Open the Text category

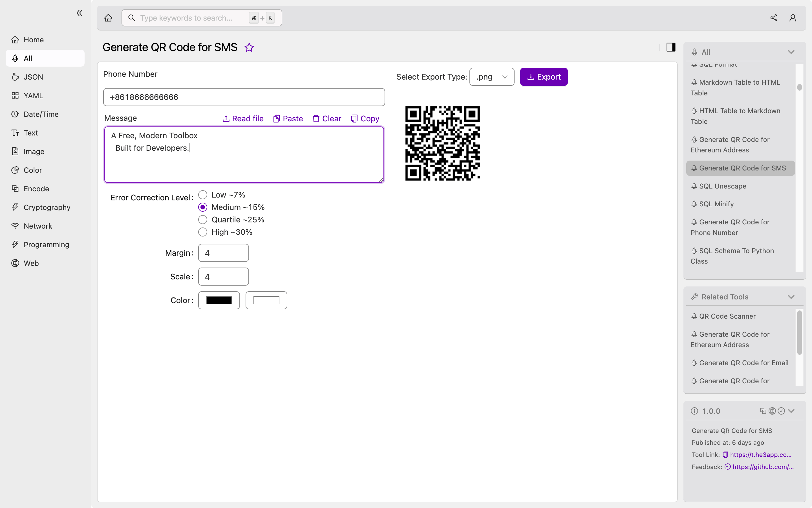point(45,133)
